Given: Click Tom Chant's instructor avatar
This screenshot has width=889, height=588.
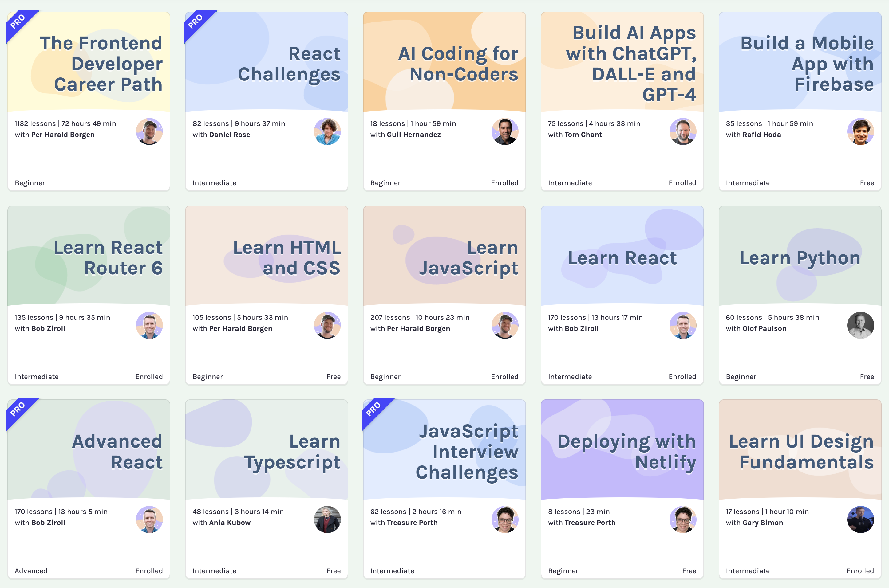Looking at the screenshot, I should click(x=683, y=131).
